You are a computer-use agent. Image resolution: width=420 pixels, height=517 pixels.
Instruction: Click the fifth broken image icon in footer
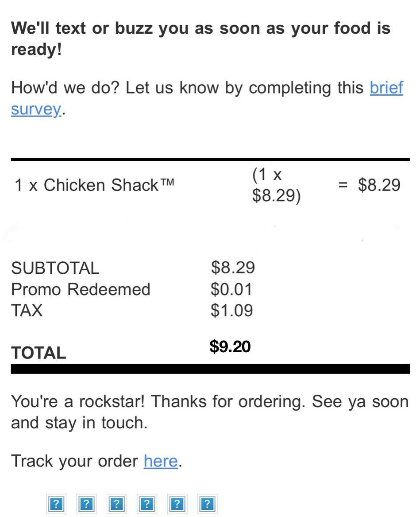tap(177, 504)
